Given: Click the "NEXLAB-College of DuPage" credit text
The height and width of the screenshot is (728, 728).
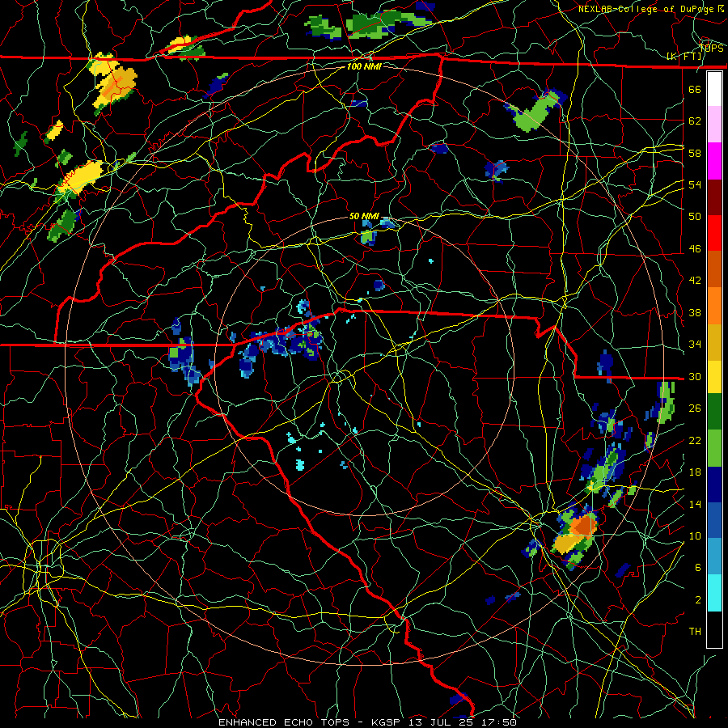Looking at the screenshot, I should 646,9.
